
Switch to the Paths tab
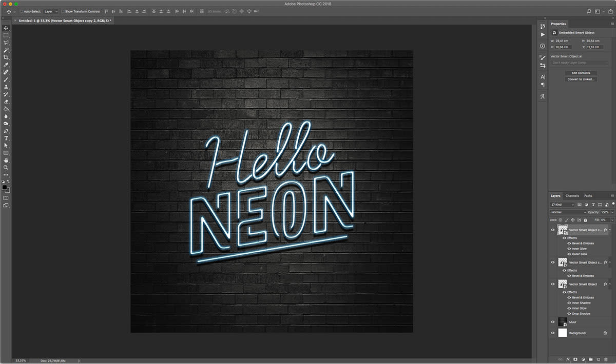coord(588,196)
